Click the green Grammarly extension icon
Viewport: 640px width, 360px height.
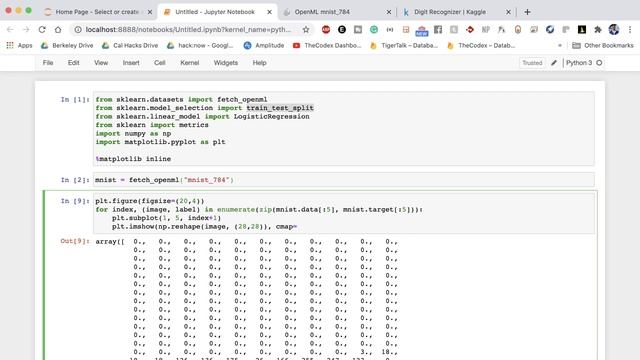374,29
